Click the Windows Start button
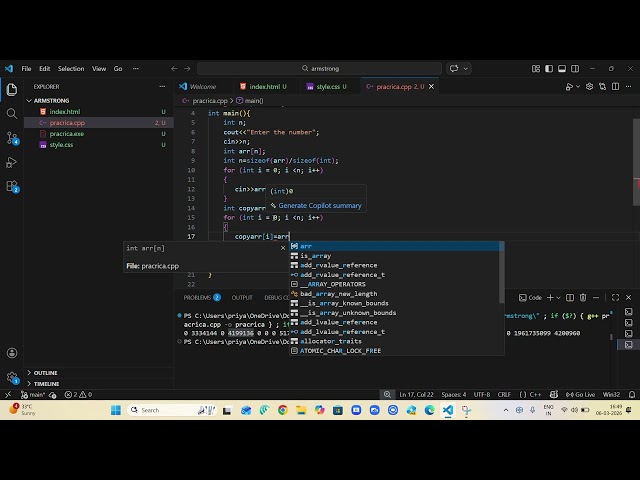640x480 pixels. pyautogui.click(x=116, y=410)
